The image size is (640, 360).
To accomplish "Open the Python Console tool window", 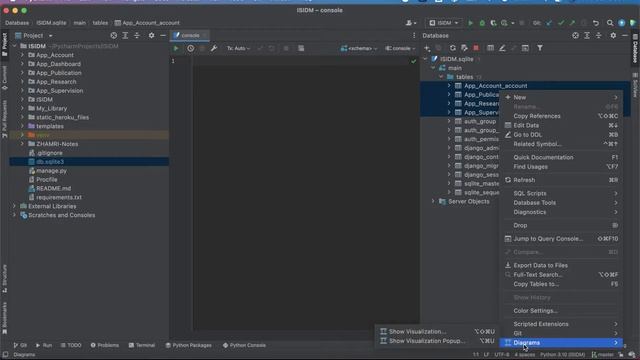I will click(x=244, y=345).
